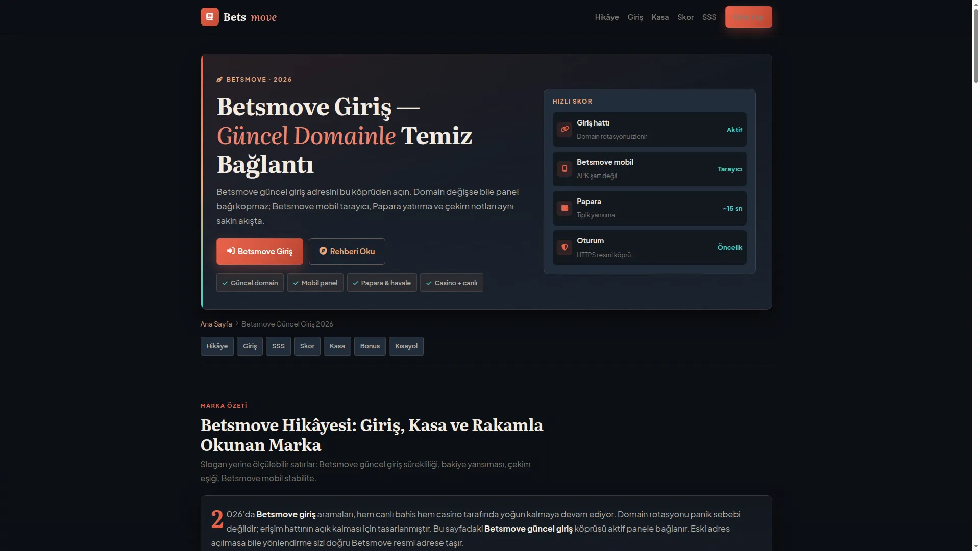
Task: Click the Tipik yansıma subtitle
Action: tap(596, 215)
